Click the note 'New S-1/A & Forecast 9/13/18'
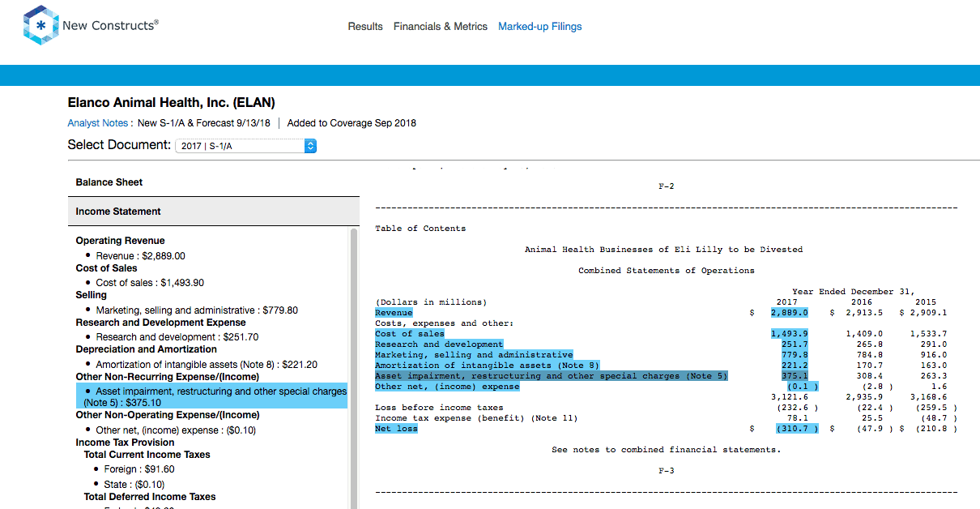Screen dimensions: 980x509 click(204, 123)
